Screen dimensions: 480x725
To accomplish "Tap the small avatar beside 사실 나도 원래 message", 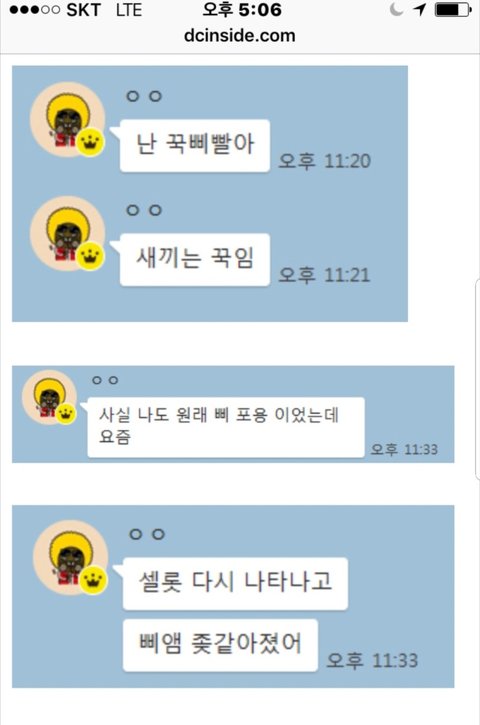I will coord(49,397).
